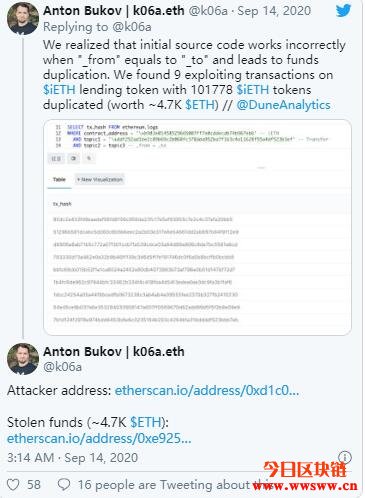
Task: Click New Visualization tab in embedded image
Action: click(100, 180)
